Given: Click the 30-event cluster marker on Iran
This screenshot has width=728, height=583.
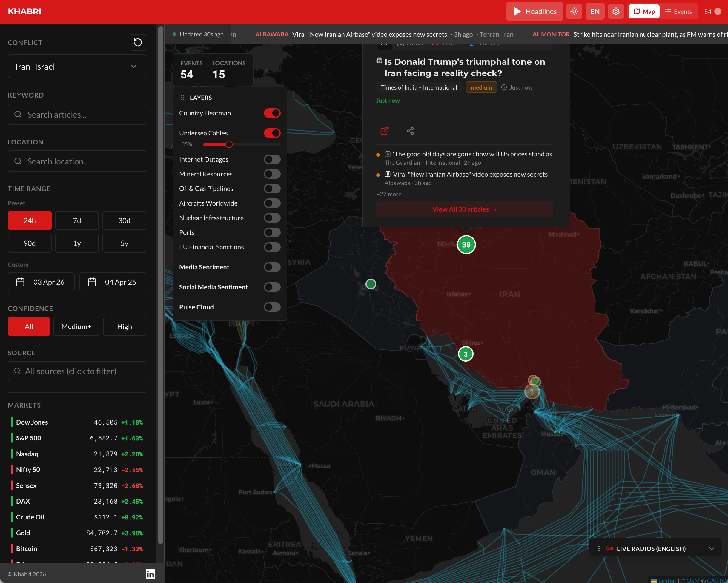Looking at the screenshot, I should pos(466,245).
